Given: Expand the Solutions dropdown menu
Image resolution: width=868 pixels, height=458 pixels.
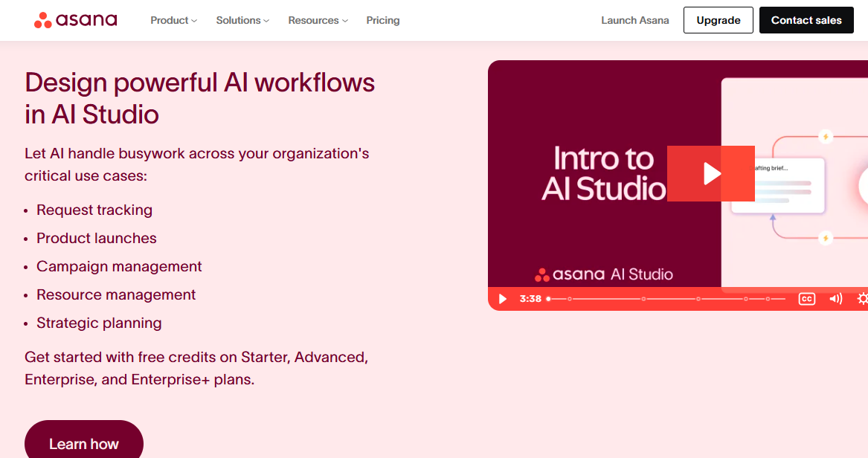Looking at the screenshot, I should click(x=242, y=21).
